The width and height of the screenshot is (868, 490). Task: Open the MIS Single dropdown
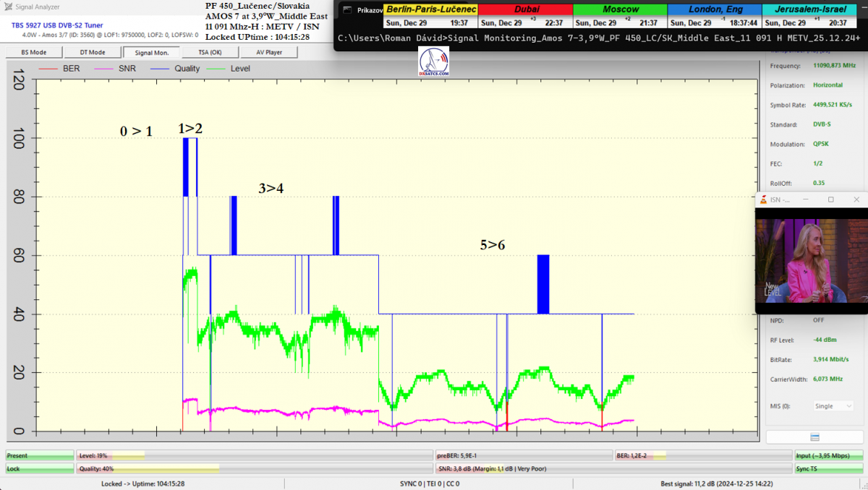coord(833,406)
